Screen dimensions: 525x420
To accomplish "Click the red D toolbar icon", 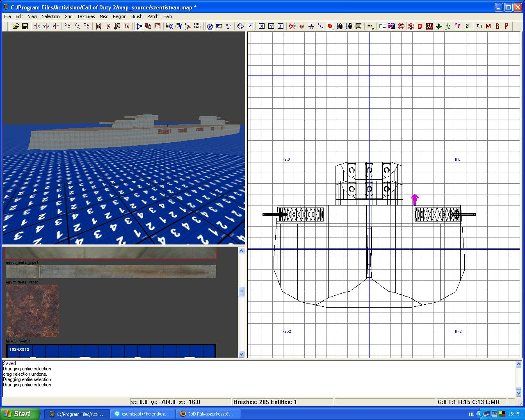I will [x=420, y=26].
